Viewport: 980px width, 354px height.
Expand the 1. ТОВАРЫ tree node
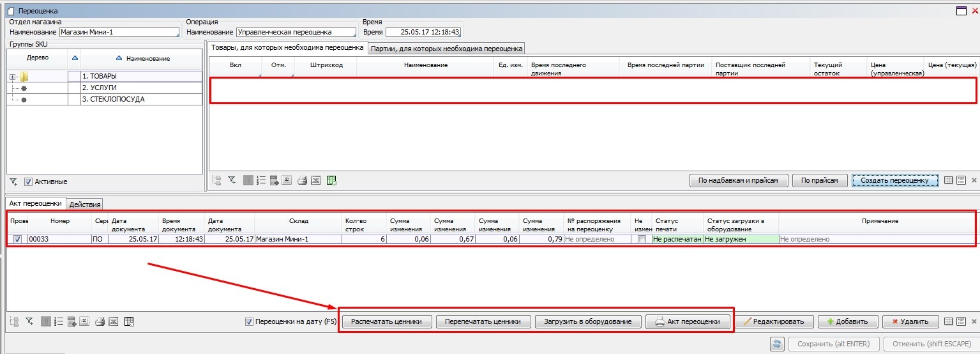(x=12, y=77)
